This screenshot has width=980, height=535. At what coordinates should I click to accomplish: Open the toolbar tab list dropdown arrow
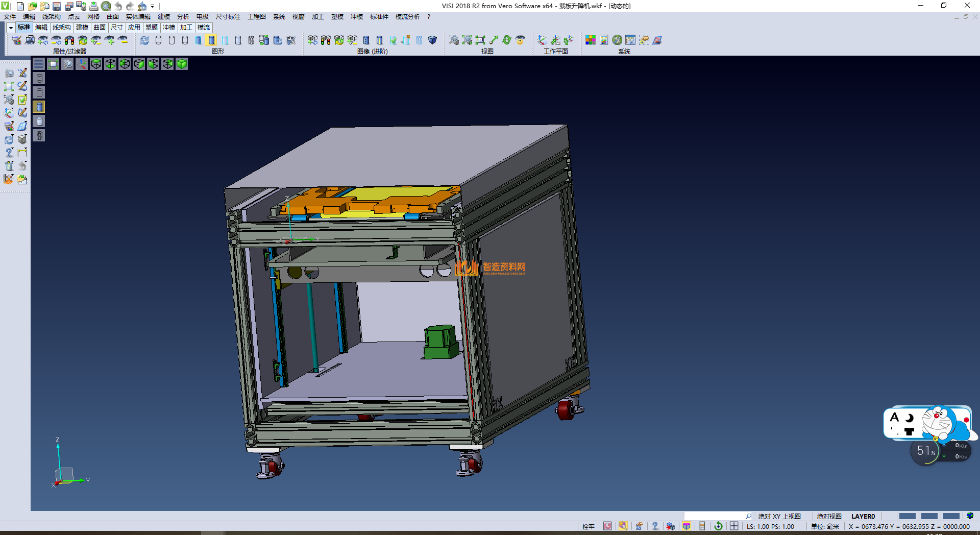(10, 28)
